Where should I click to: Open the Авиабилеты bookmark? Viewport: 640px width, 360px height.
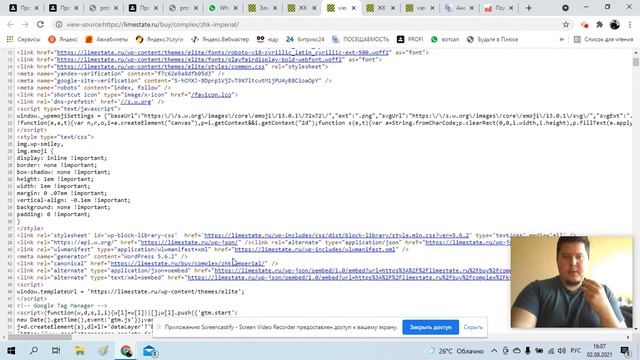pyautogui.click(x=107, y=40)
